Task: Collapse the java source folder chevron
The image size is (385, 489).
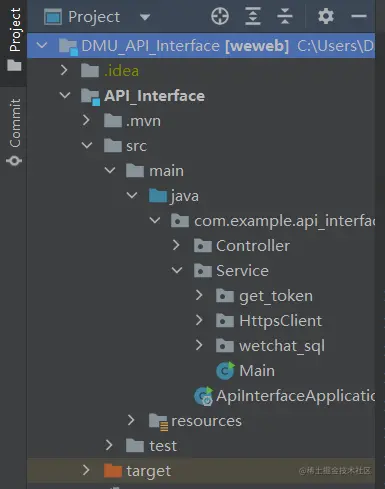Action: point(132,195)
